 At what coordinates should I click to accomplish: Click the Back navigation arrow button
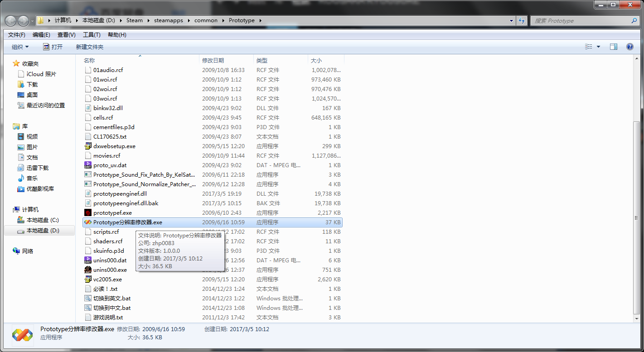(10, 21)
